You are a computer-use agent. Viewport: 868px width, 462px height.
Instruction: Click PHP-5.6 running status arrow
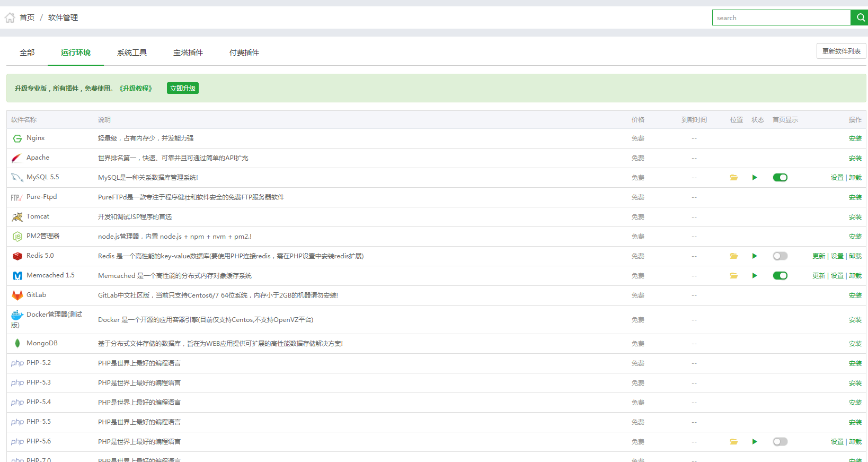coord(755,442)
